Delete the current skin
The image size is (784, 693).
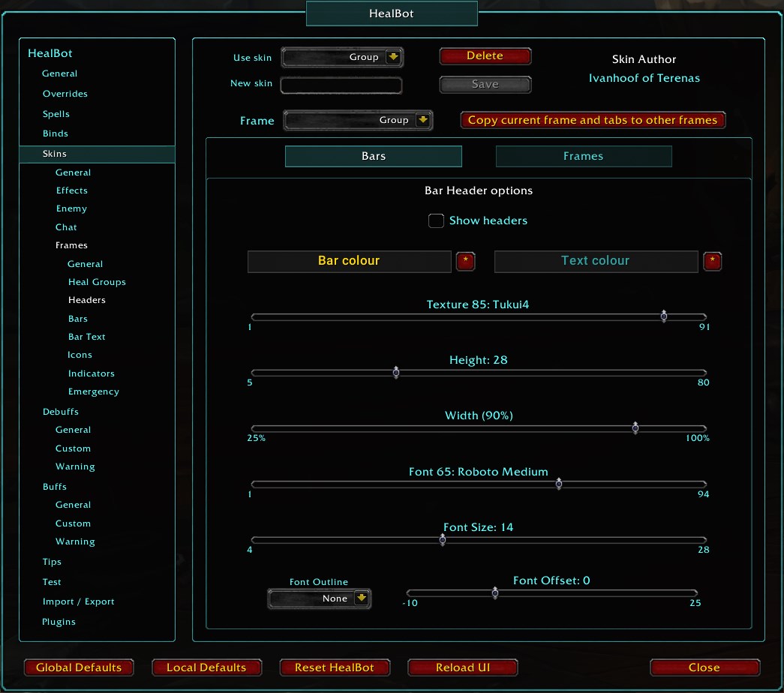click(485, 56)
